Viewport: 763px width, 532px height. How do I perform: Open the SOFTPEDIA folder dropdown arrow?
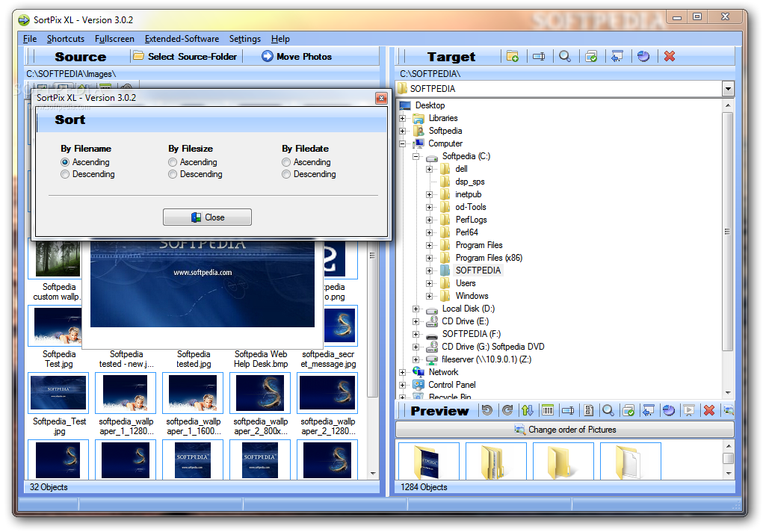tap(728, 89)
